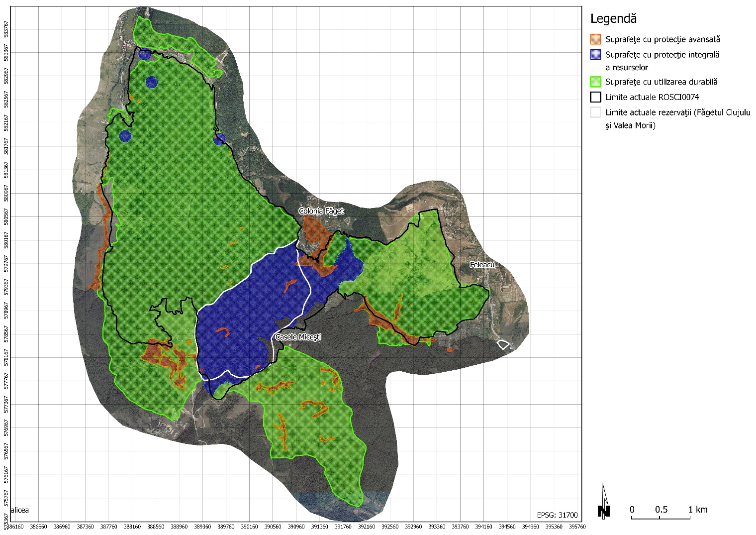Viewport: 756px width, 535px height.
Task: Click the '388960' easting label
Action: [x=179, y=526]
